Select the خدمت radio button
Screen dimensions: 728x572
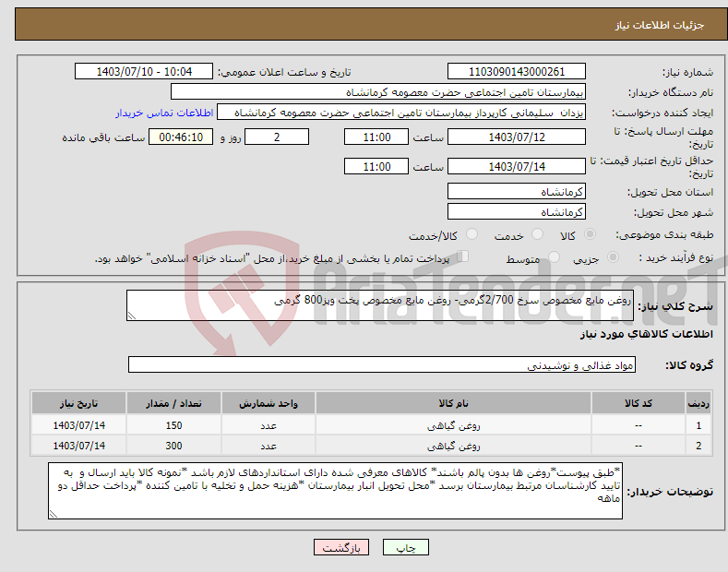(537, 234)
